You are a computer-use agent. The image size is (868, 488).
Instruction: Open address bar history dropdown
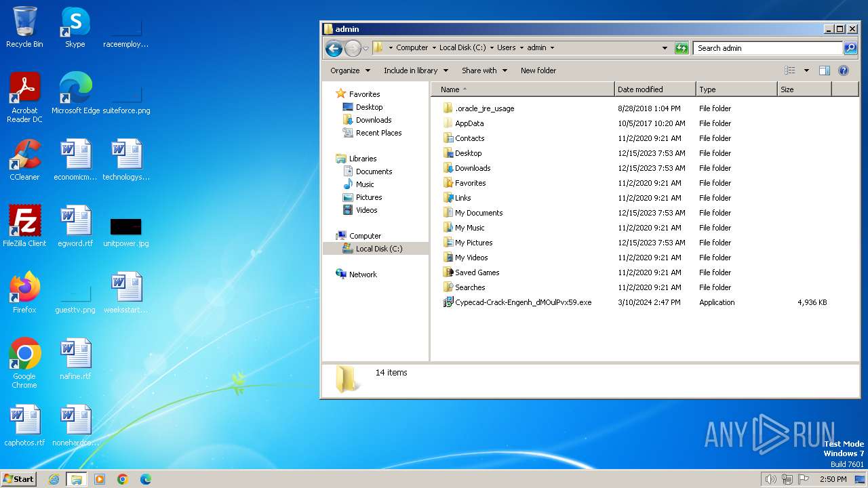[x=665, y=48]
